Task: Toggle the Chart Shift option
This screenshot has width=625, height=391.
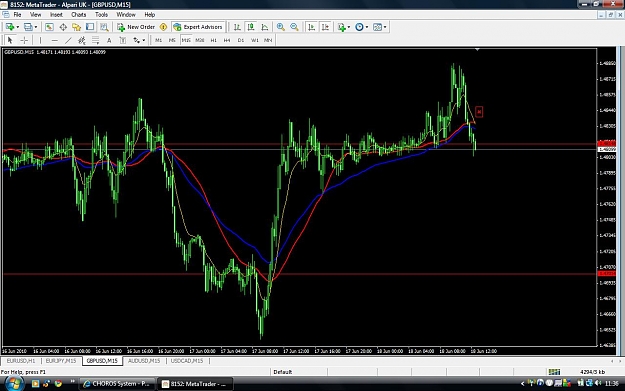Action: coord(325,27)
